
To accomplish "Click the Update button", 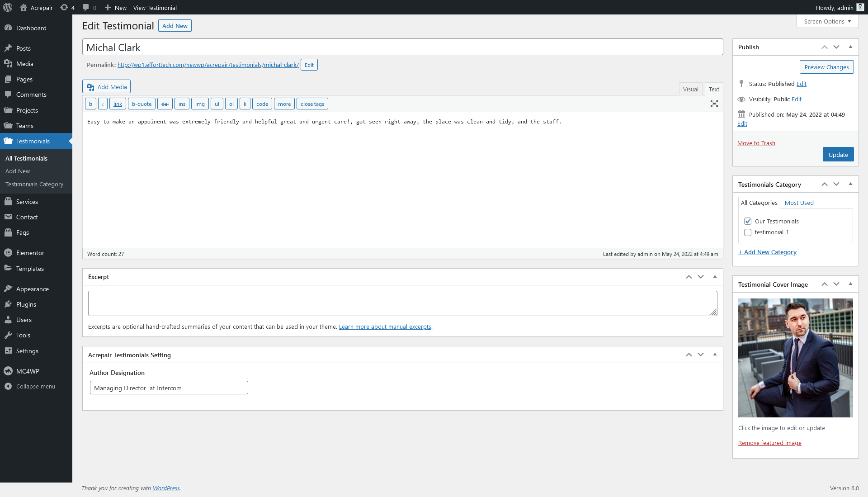I will pos(838,155).
